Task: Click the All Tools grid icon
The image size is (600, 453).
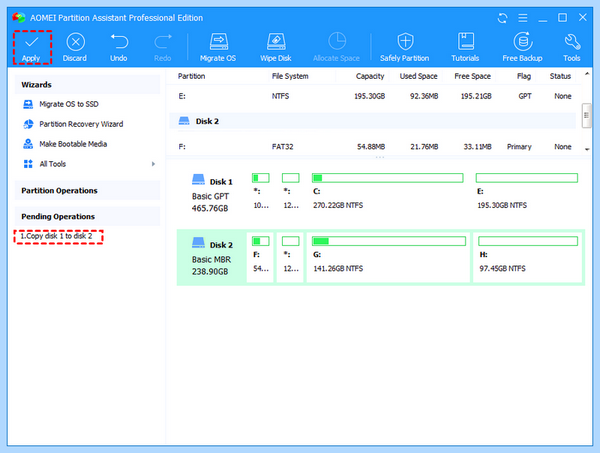Action: (28, 164)
